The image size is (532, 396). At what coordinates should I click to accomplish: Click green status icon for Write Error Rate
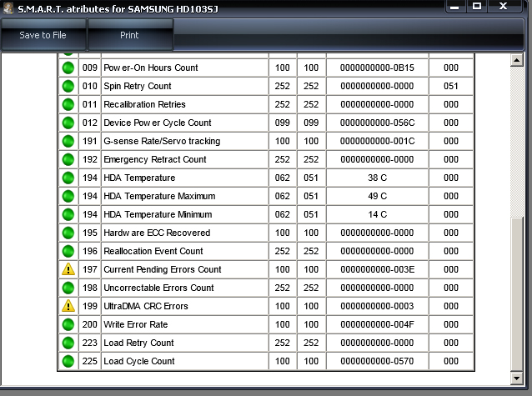[68, 324]
